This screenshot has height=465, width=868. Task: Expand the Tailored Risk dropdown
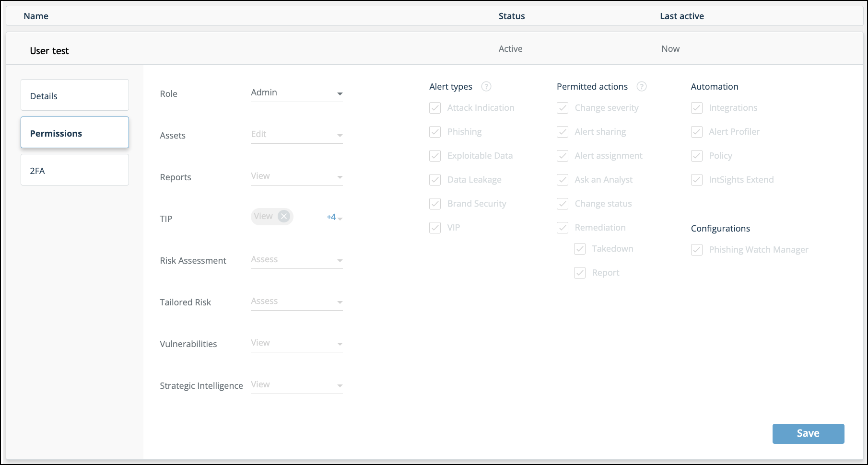point(297,302)
